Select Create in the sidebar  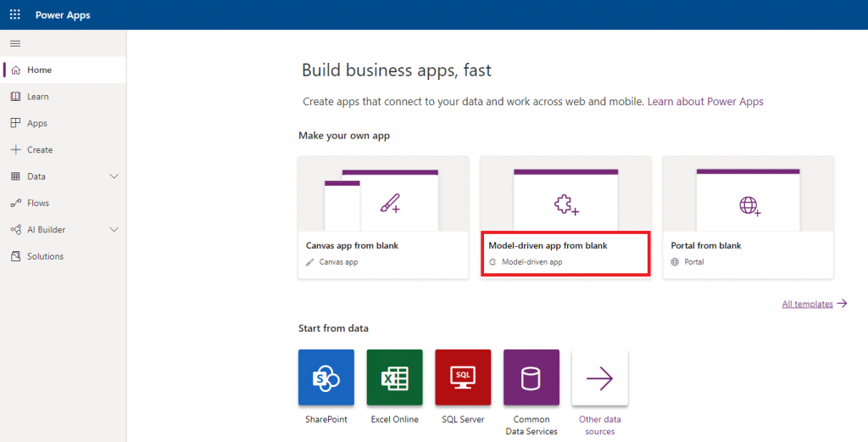pos(63,149)
